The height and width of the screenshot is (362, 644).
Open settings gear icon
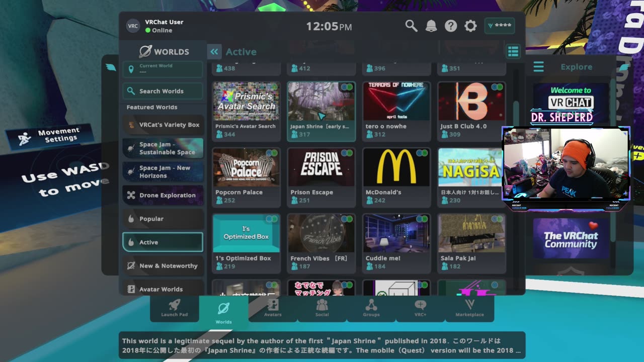coord(470,26)
